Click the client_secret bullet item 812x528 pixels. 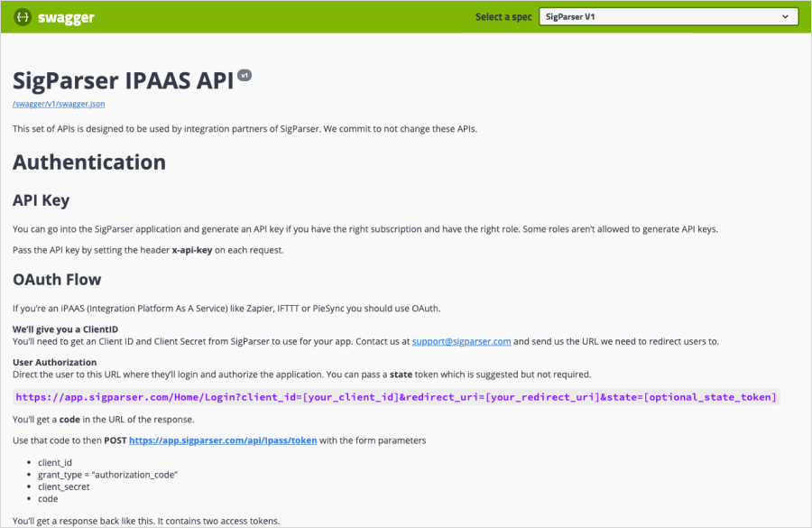[x=64, y=487]
